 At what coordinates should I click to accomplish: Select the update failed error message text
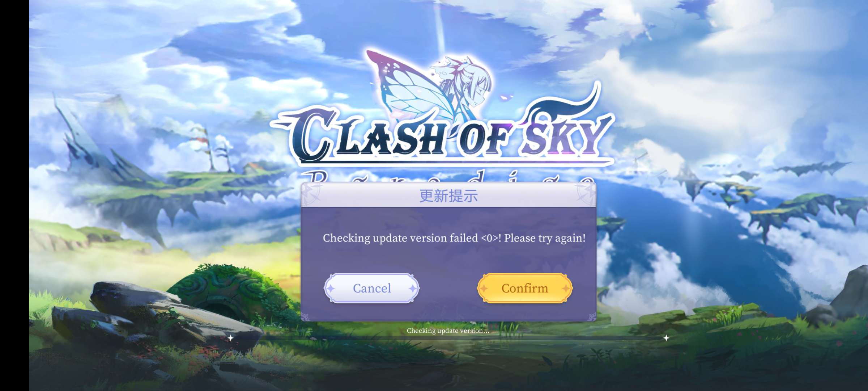[x=454, y=238]
